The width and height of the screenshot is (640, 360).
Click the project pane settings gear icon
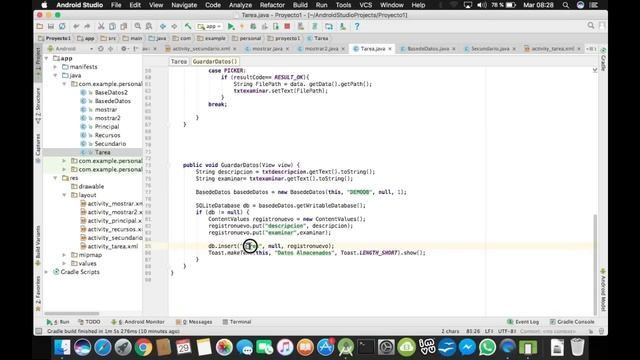coord(124,49)
